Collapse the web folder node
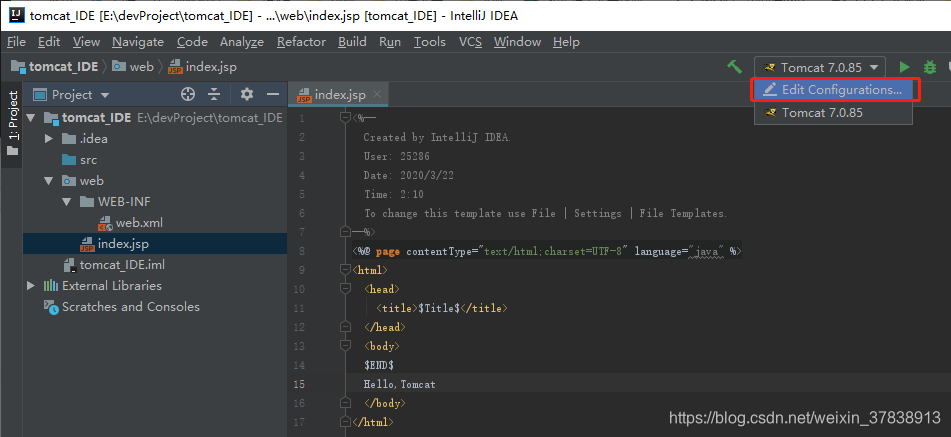This screenshot has height=437, width=951. coord(49,181)
